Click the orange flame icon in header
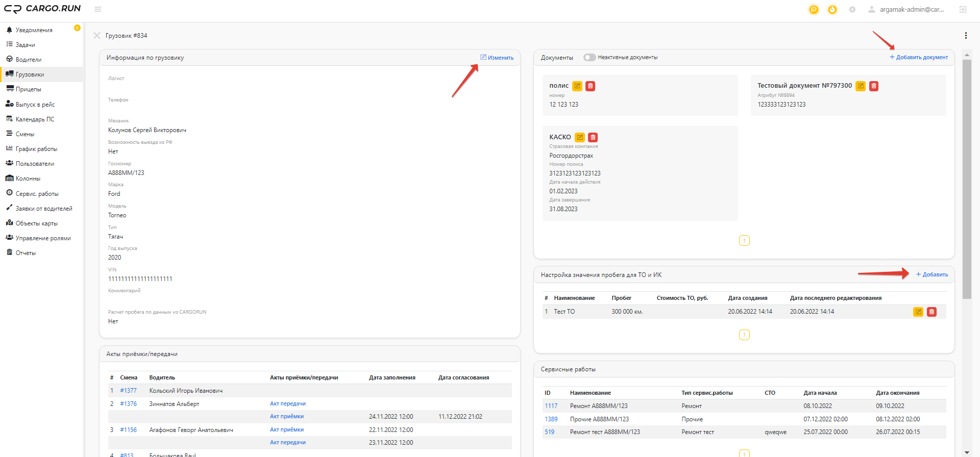This screenshot has width=980, height=457. [832, 10]
